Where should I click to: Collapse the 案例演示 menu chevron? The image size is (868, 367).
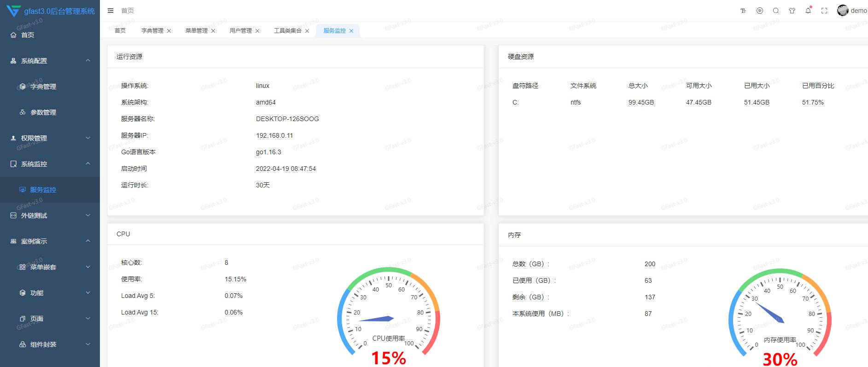[88, 241]
